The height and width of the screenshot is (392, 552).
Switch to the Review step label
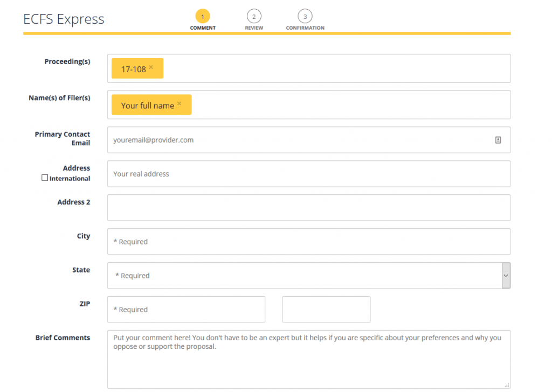point(254,28)
